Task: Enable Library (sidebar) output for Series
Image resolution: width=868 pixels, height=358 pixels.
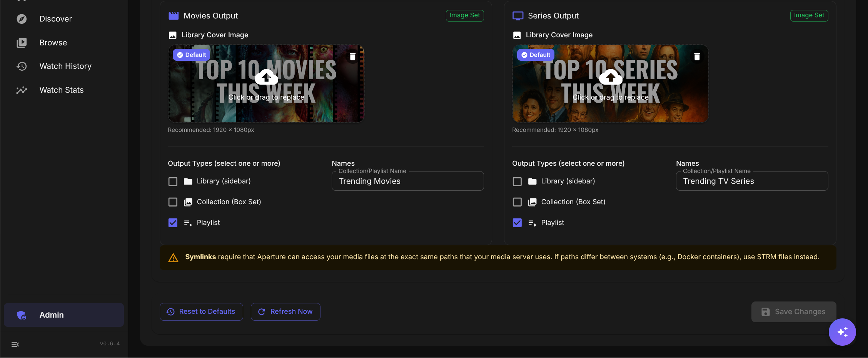Action: [517, 181]
